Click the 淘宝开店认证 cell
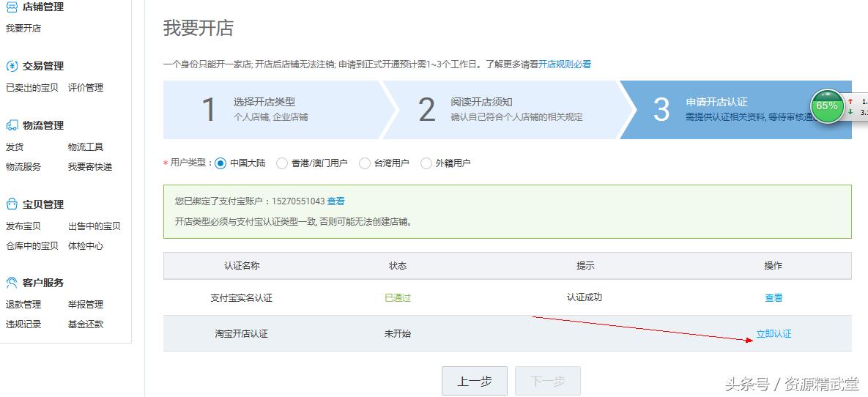868x397 pixels. tap(242, 334)
